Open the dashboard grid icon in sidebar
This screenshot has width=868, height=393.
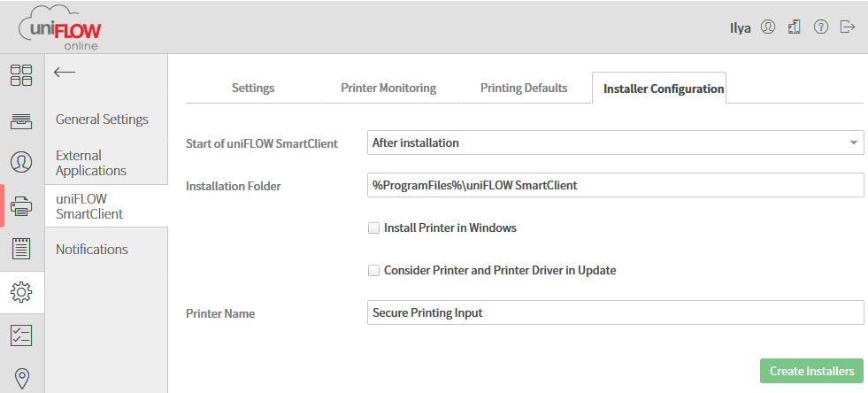(21, 75)
